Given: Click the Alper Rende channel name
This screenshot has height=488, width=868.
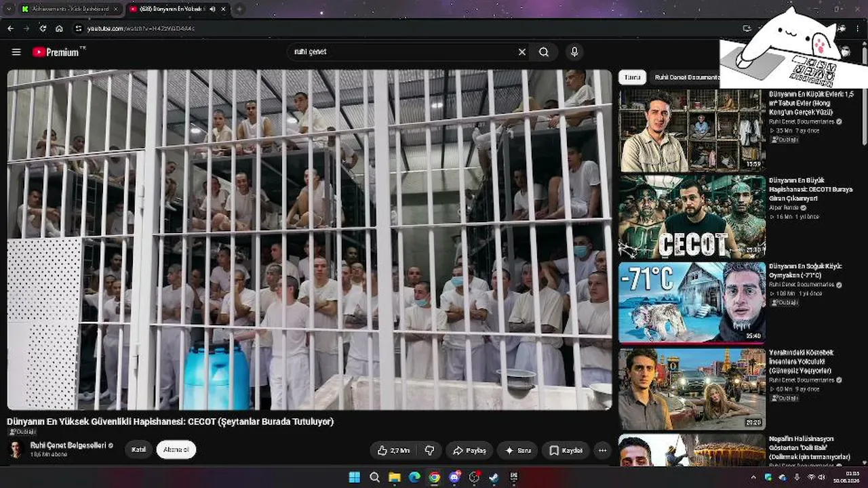Looking at the screenshot, I should tap(785, 208).
